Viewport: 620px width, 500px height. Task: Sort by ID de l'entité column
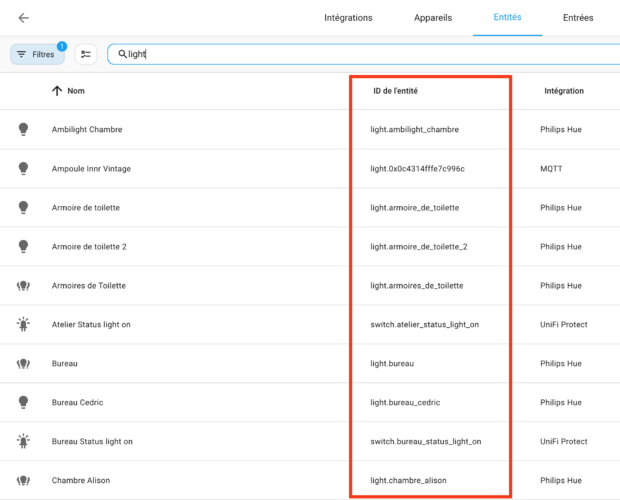tap(395, 91)
